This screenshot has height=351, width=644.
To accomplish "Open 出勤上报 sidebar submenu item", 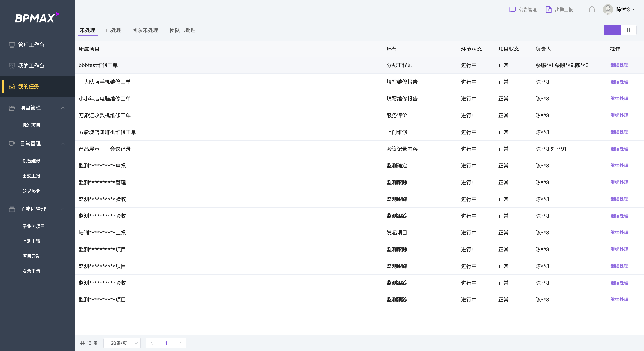I will [x=31, y=176].
